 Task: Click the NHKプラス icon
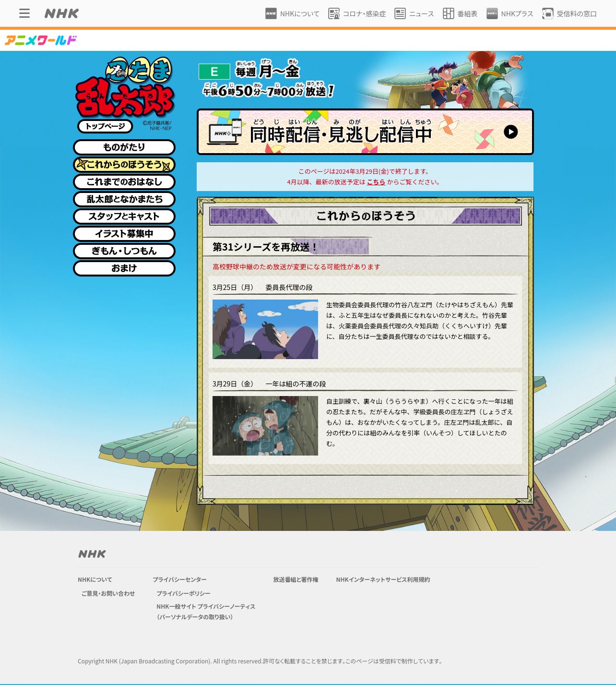[492, 13]
